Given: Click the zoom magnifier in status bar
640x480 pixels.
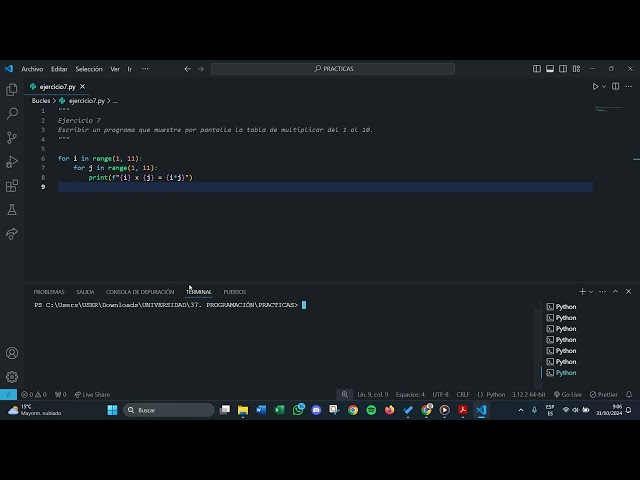Looking at the screenshot, I should (x=345, y=394).
